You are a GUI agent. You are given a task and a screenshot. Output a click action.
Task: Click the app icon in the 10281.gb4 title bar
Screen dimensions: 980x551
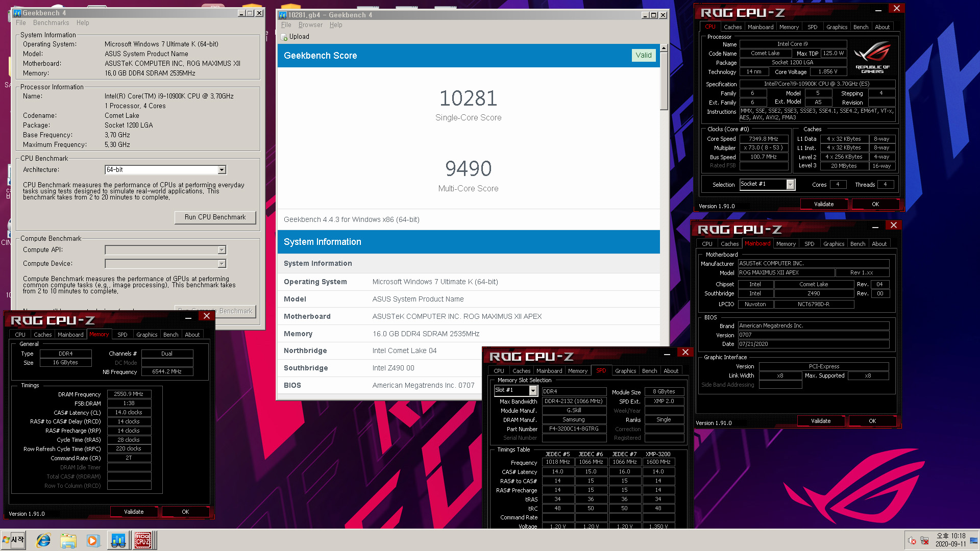coord(283,15)
